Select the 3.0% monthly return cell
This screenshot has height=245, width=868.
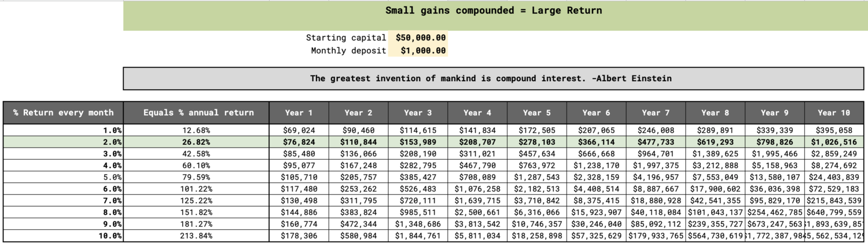63,153
